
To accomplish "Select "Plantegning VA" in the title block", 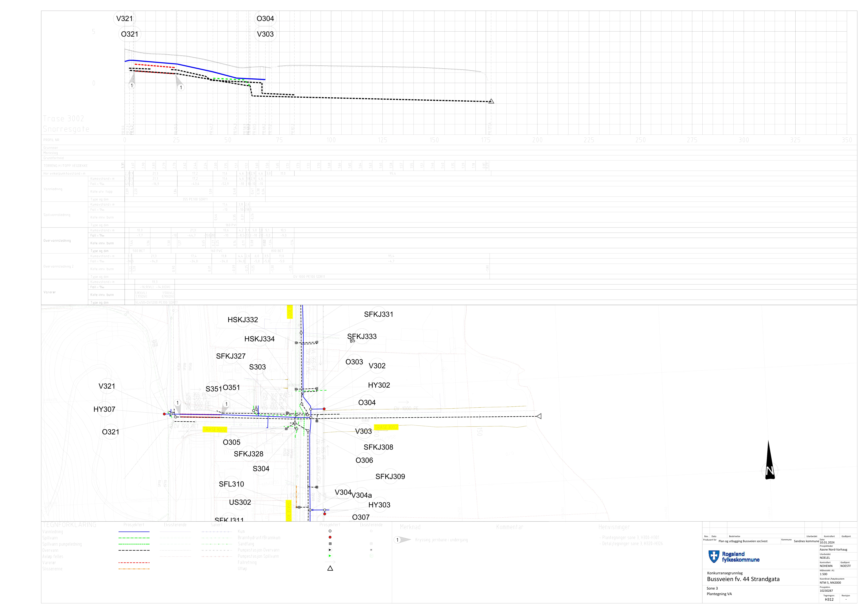I will coord(719,594).
